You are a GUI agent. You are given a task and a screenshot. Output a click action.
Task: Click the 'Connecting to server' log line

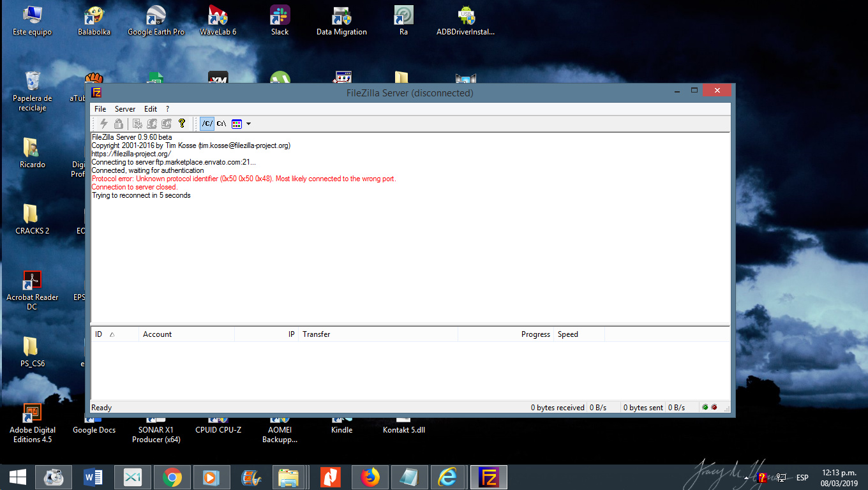(174, 162)
